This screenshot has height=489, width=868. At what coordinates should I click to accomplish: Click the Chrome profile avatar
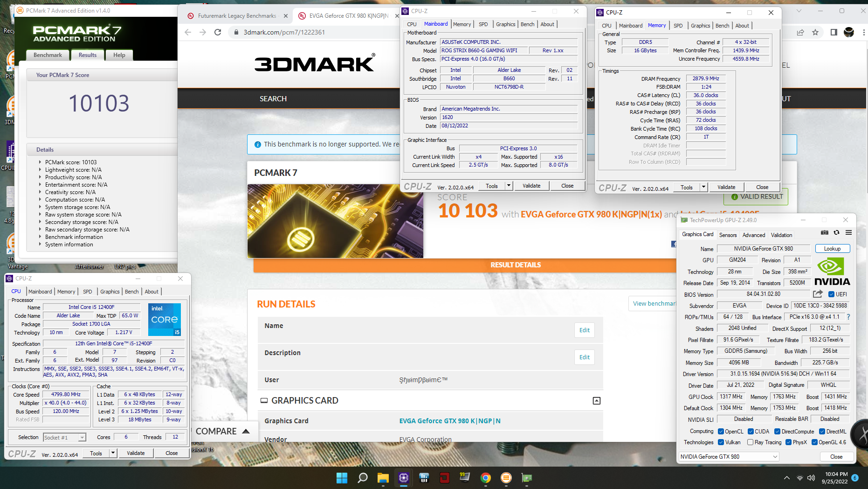point(849,32)
